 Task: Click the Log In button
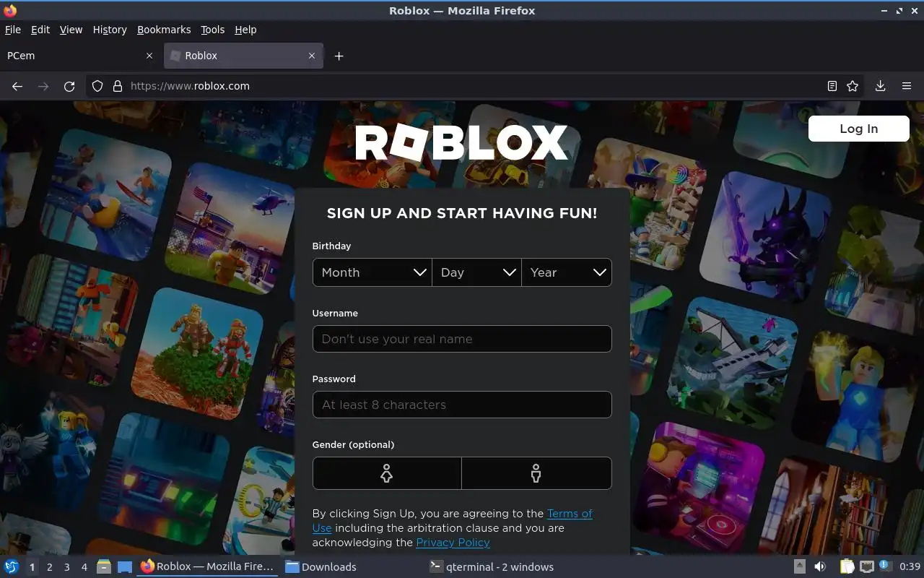click(x=858, y=129)
